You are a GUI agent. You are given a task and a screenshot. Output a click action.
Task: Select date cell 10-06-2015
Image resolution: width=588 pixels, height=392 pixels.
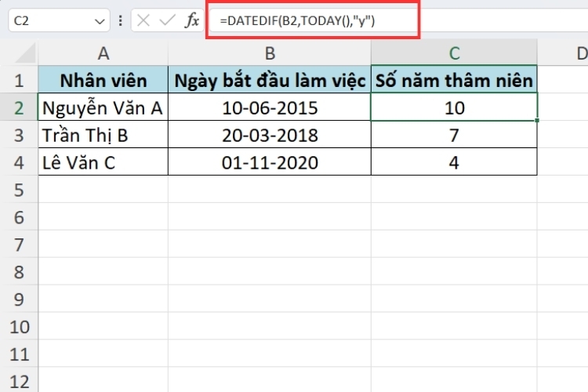coord(270,107)
